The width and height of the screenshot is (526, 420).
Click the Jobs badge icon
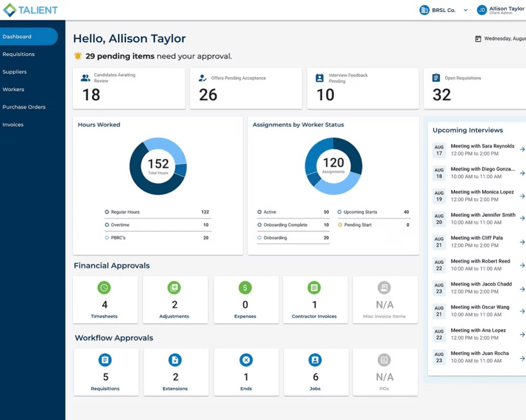click(315, 360)
